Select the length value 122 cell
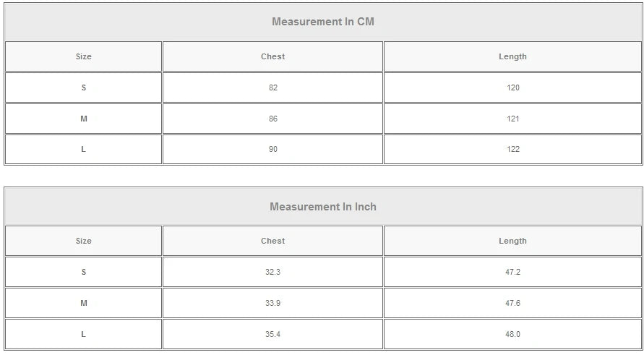 click(x=512, y=149)
